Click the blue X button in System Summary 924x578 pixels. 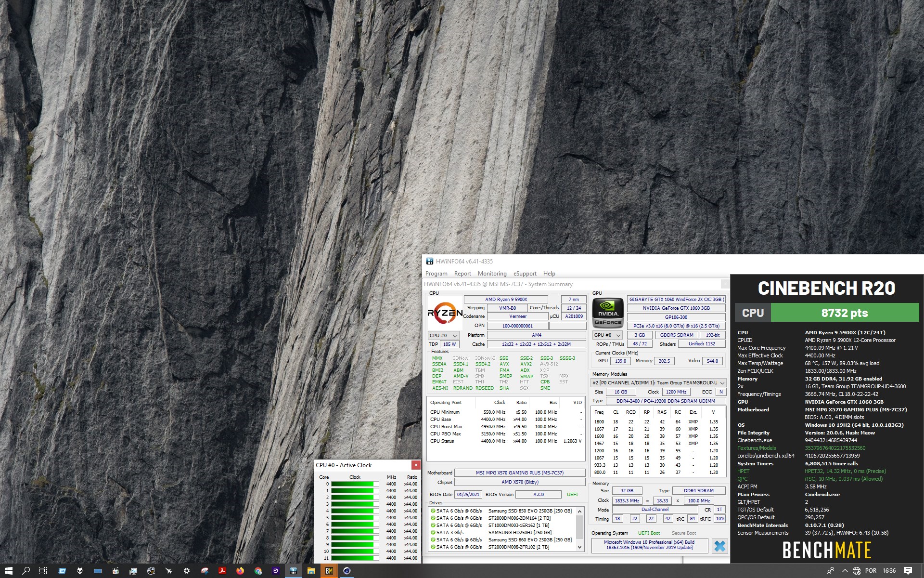(x=719, y=546)
